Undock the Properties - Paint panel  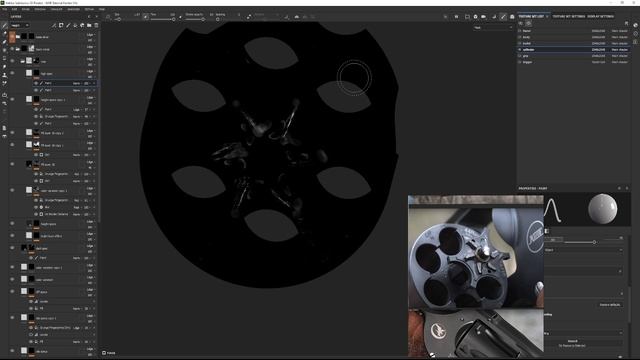(619, 189)
